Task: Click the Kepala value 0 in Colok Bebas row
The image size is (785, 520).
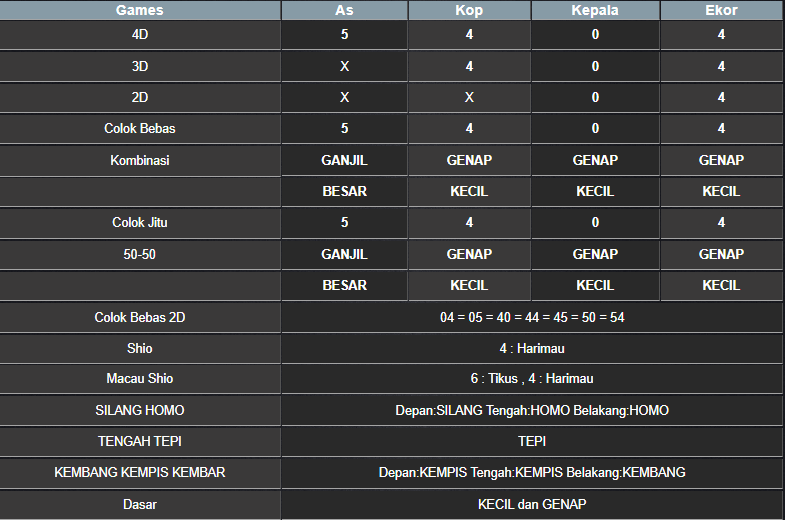Action: tap(595, 129)
